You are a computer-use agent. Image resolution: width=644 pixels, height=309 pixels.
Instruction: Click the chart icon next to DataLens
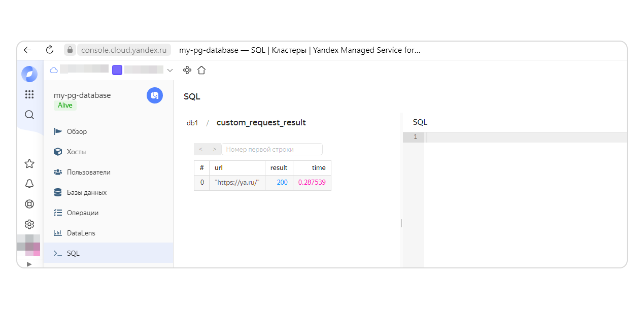click(58, 233)
